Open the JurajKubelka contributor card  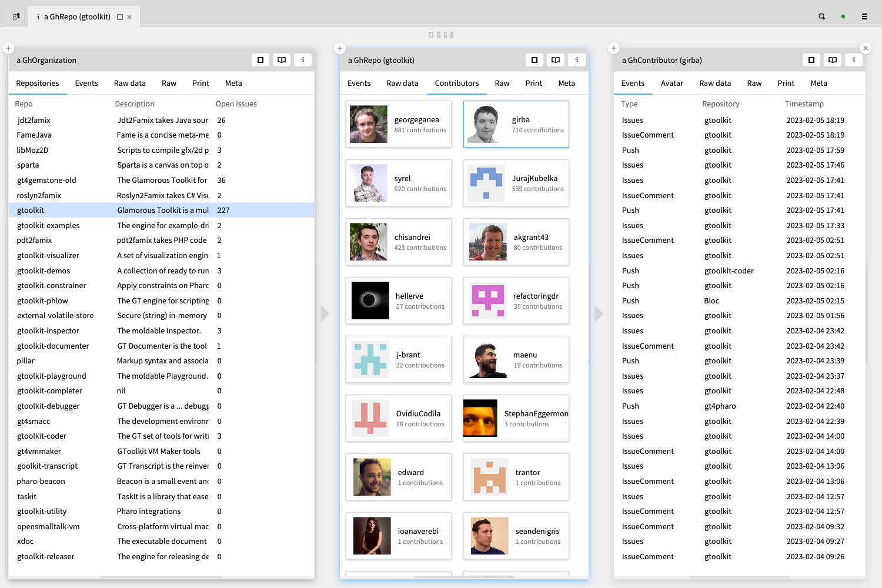coord(516,183)
